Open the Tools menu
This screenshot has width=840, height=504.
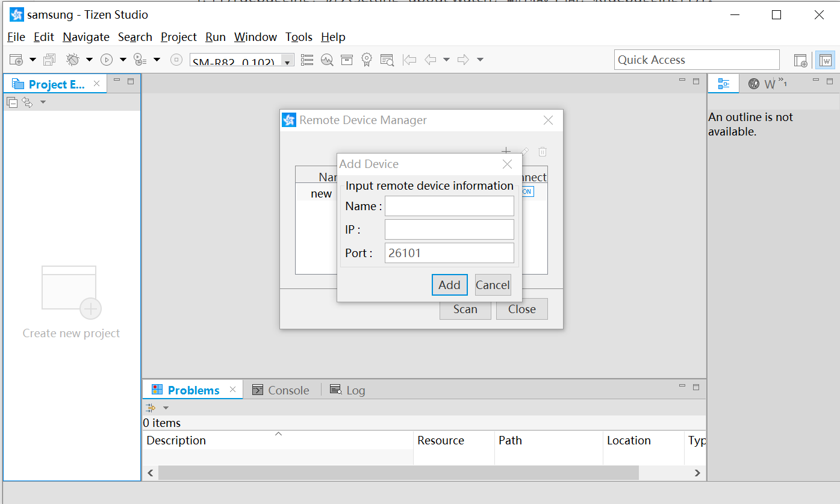(x=299, y=37)
